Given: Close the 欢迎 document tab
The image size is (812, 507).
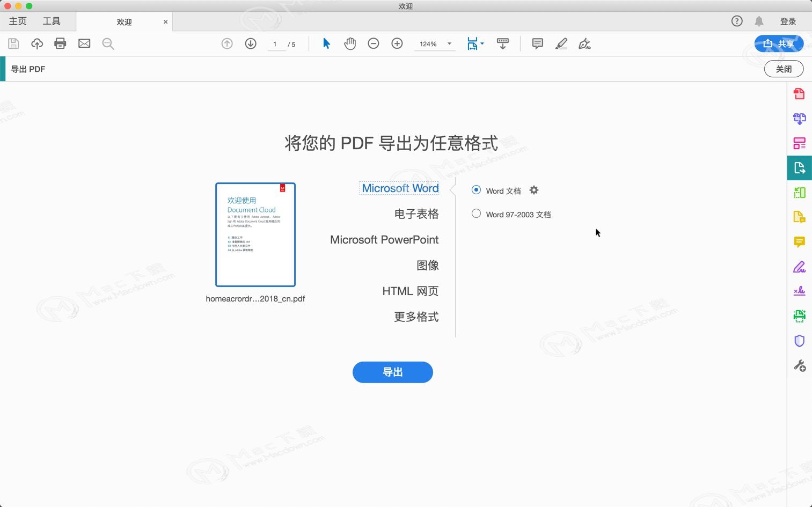Looking at the screenshot, I should [165, 22].
